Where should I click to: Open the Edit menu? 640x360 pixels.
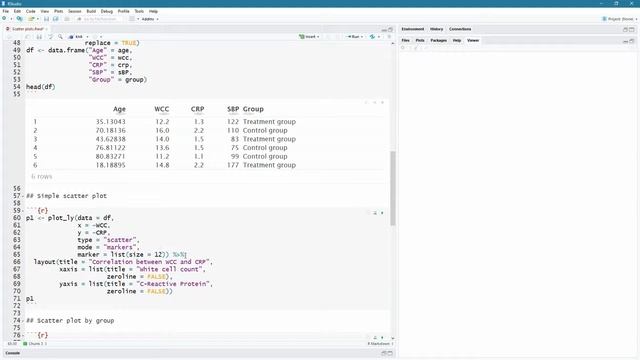point(17,11)
